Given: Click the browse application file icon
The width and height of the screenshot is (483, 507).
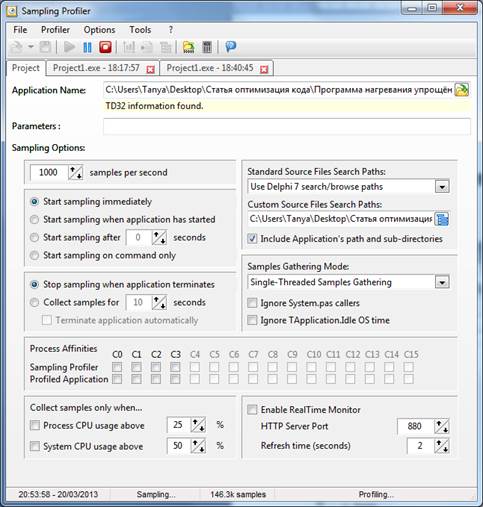Looking at the screenshot, I should pyautogui.click(x=462, y=90).
